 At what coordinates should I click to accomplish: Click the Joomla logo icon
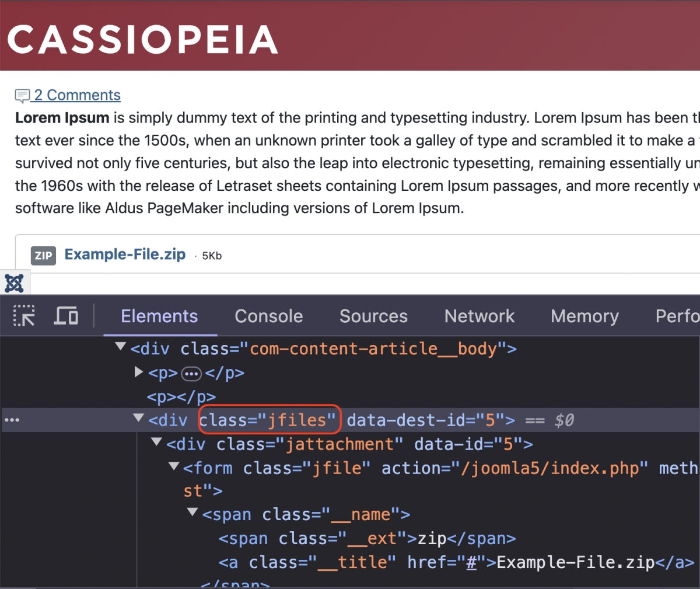point(14,284)
